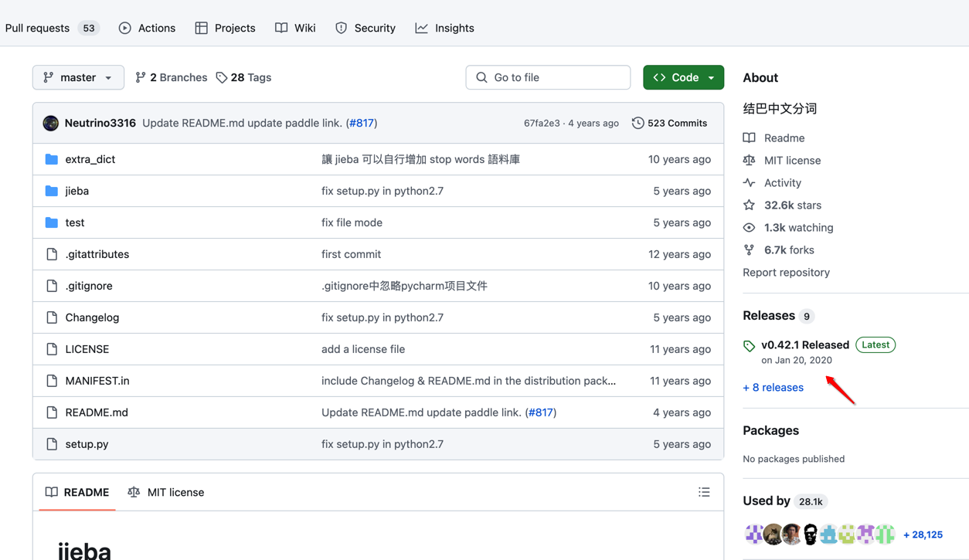Open the Pull requests tab
The height and width of the screenshot is (560, 969).
(x=52, y=28)
